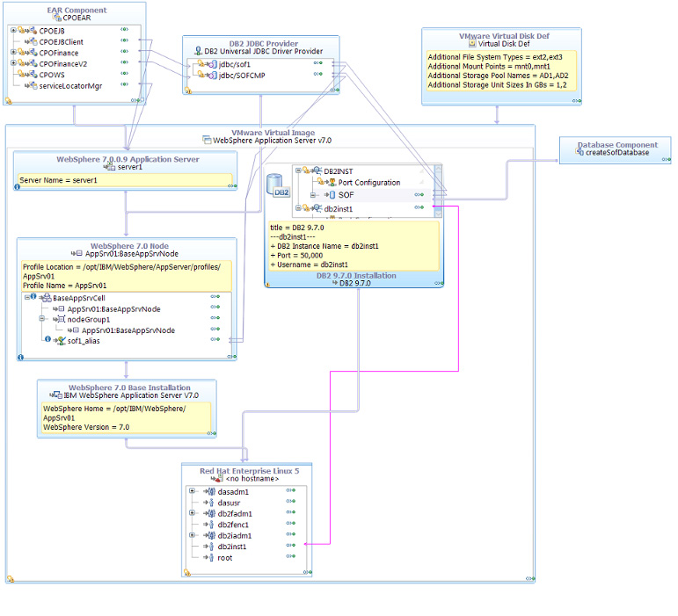Screen dimensions: 678x616
Task: Click the nodeGroup1 icon
Action: [x=62, y=319]
